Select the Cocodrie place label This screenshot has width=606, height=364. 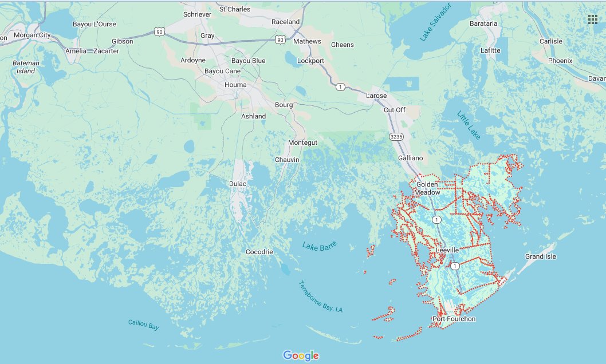259,252
